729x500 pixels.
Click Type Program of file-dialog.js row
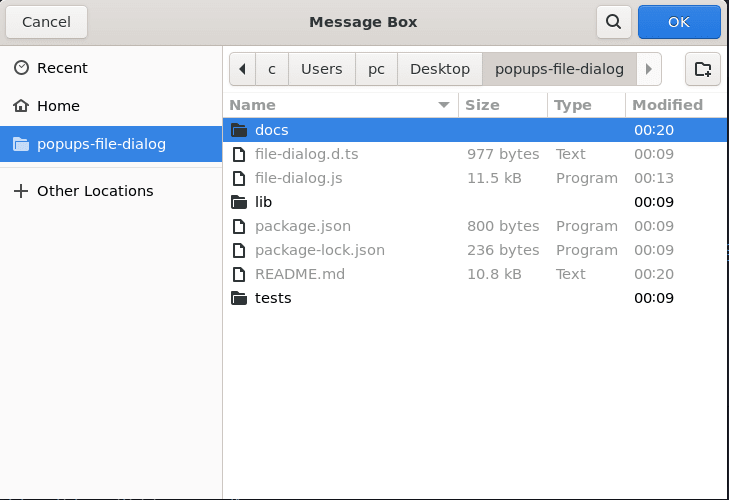[x=587, y=178]
